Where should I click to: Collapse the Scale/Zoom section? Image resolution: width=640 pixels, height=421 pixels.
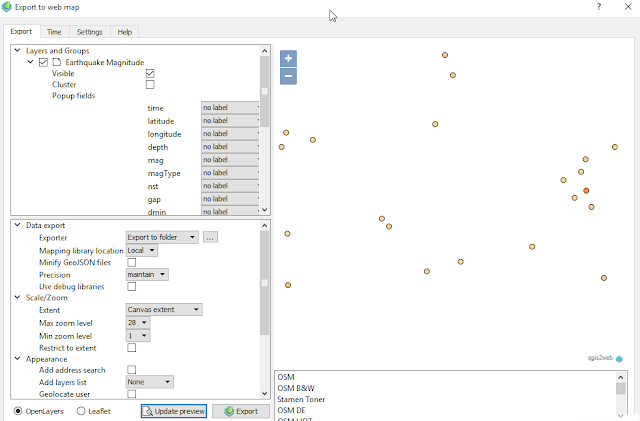pos(18,297)
